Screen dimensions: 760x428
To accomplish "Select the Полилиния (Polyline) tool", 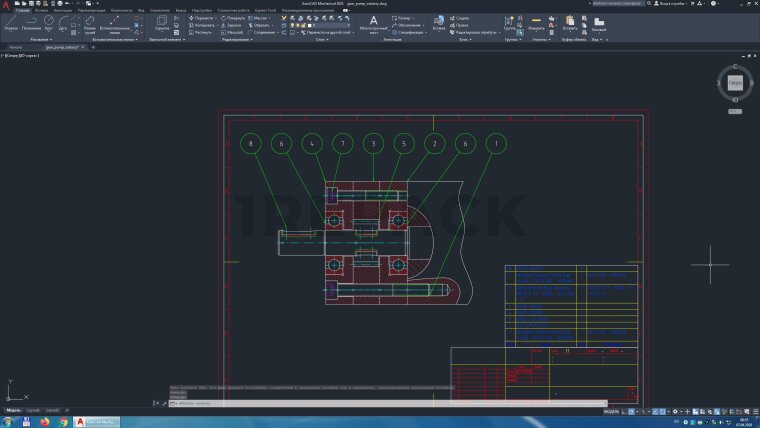I will [x=31, y=22].
